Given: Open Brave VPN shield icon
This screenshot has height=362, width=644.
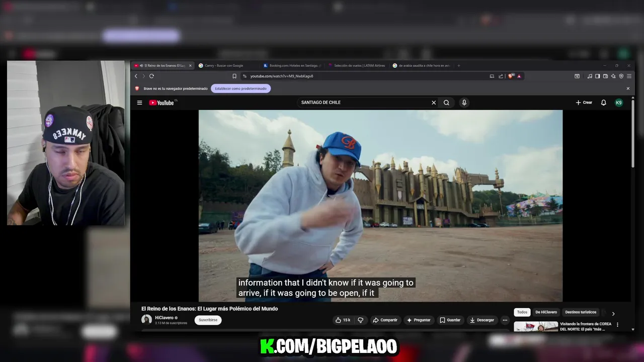Looking at the screenshot, I should (x=621, y=76).
